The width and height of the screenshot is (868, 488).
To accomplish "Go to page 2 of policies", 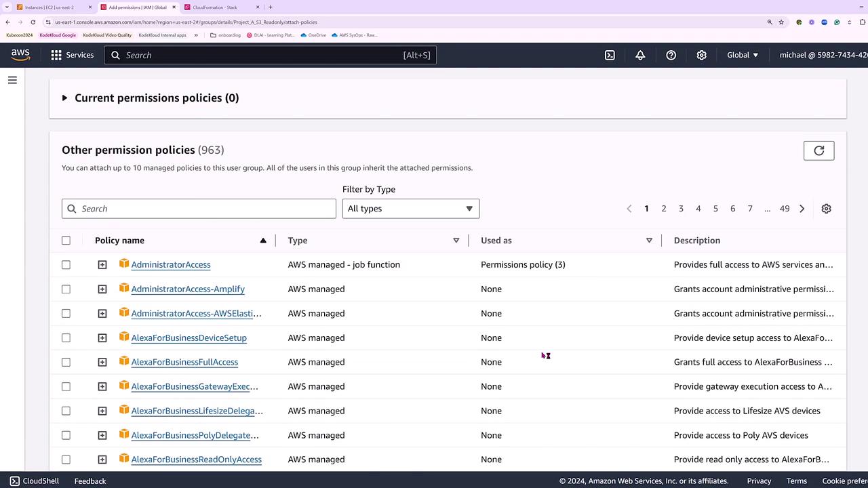I will (664, 209).
